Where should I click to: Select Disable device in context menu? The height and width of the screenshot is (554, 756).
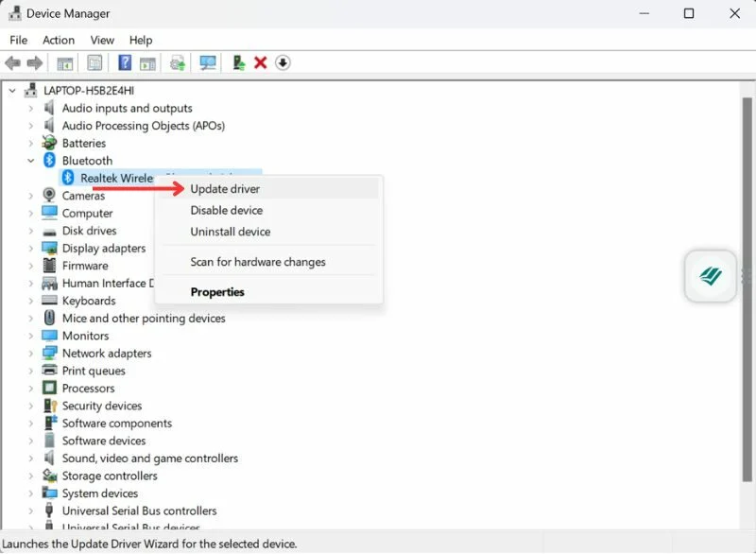[226, 210]
